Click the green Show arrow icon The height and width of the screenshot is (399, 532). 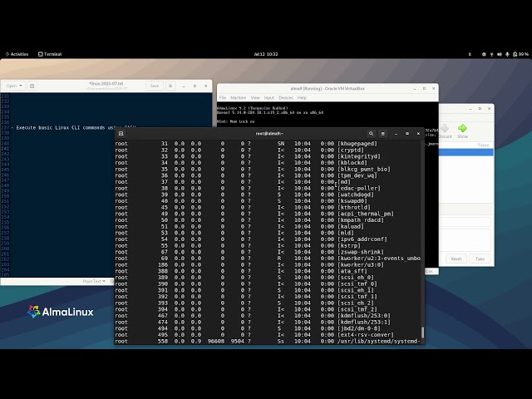462,128
